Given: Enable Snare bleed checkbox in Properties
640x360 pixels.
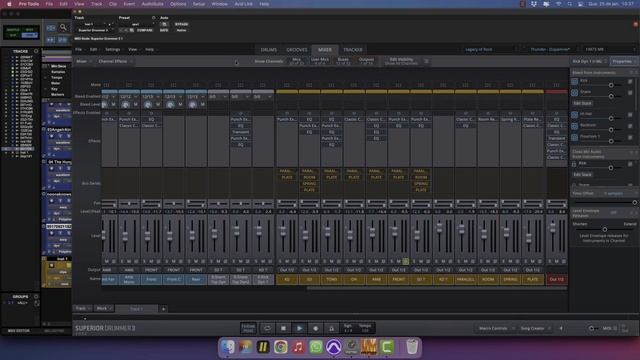Looking at the screenshot, I should pyautogui.click(x=630, y=93).
